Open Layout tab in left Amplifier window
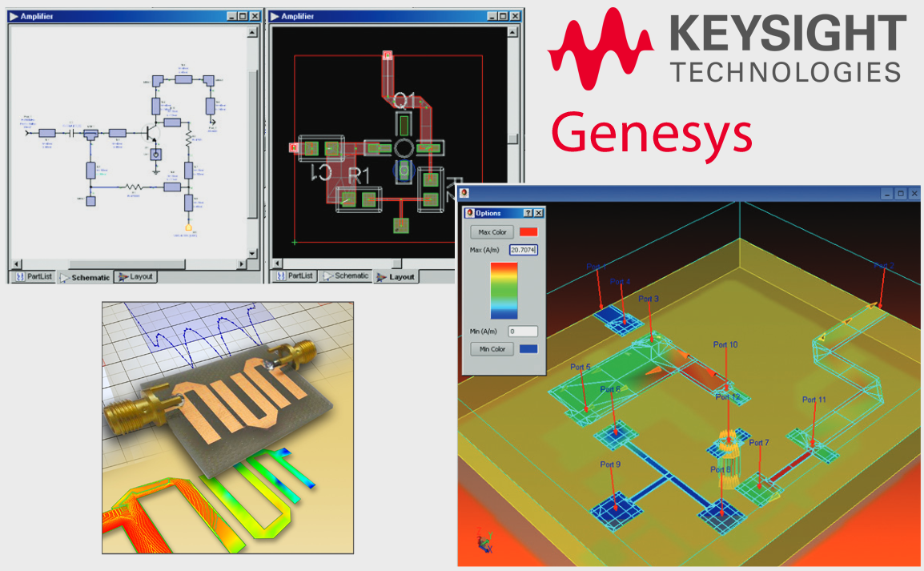 click(x=135, y=276)
